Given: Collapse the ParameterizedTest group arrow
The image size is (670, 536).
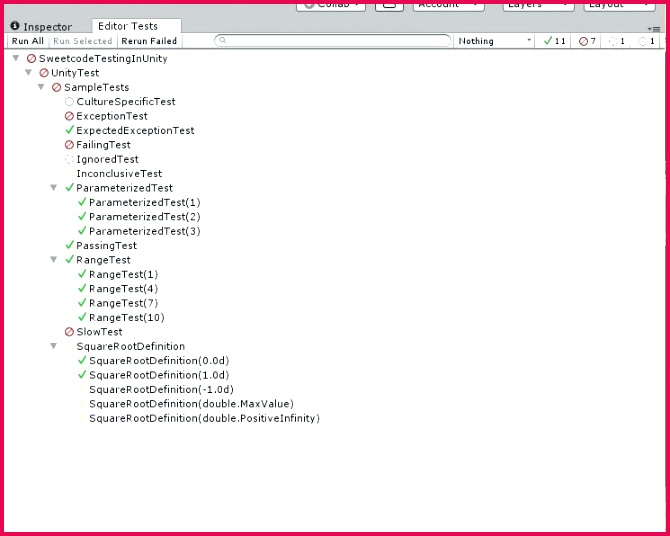Looking at the screenshot, I should (x=53, y=188).
